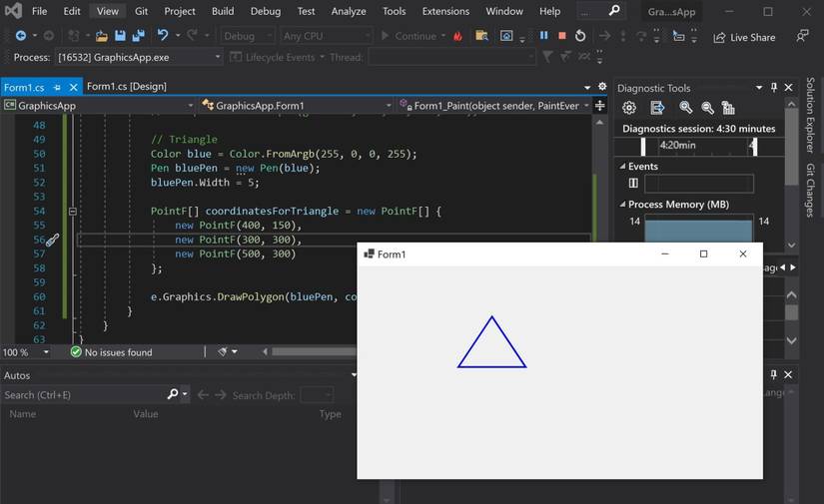Open the View menu
824x504 pixels.
click(x=108, y=11)
